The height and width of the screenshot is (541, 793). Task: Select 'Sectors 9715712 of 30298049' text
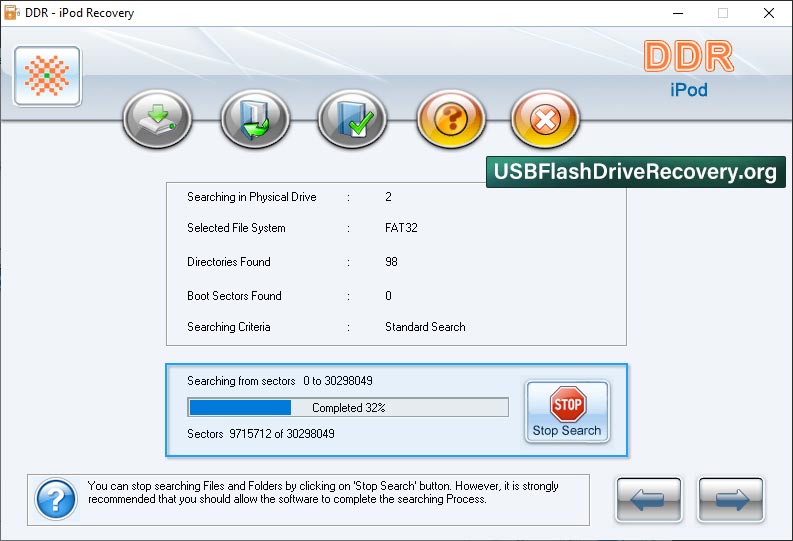tap(260, 434)
